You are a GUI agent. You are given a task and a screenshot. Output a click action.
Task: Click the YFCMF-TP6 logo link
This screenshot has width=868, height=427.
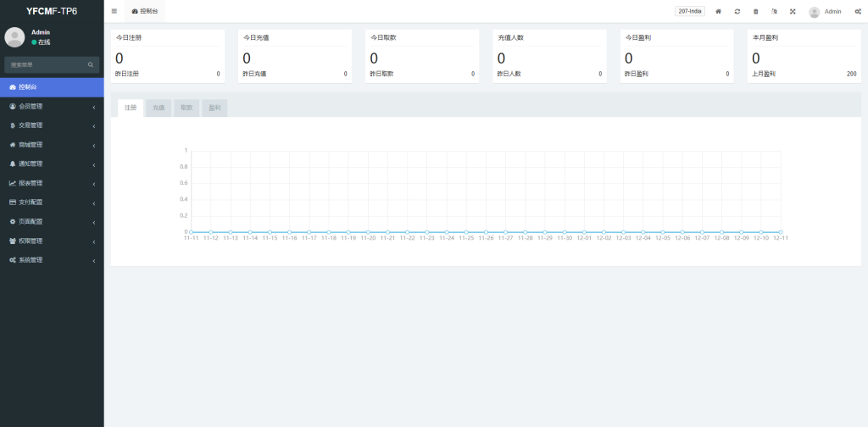(52, 11)
